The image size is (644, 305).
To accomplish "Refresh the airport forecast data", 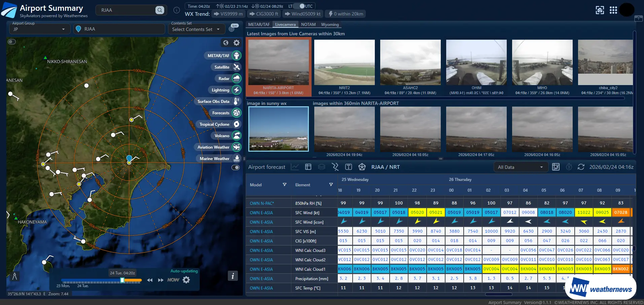I will (x=581, y=167).
